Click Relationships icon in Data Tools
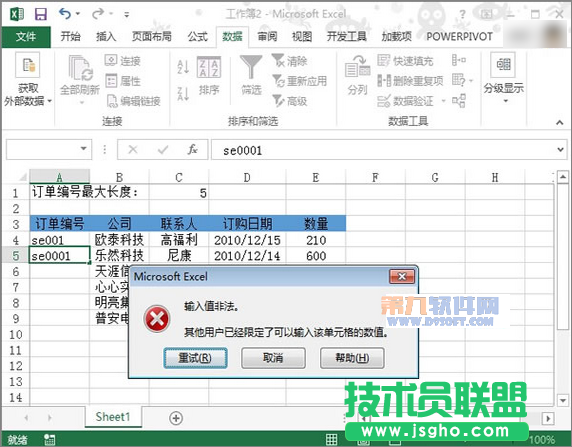Screen dimensions: 572x447 pyautogui.click(x=459, y=101)
